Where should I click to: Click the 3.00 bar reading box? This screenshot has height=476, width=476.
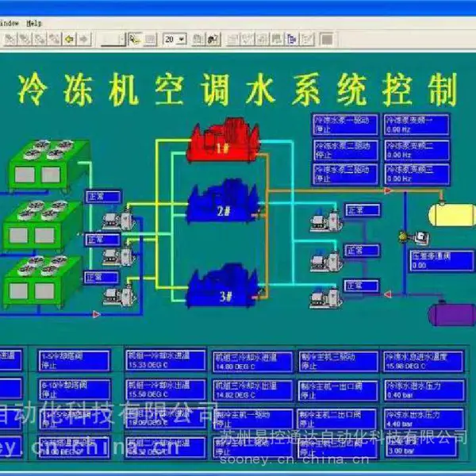422,447
